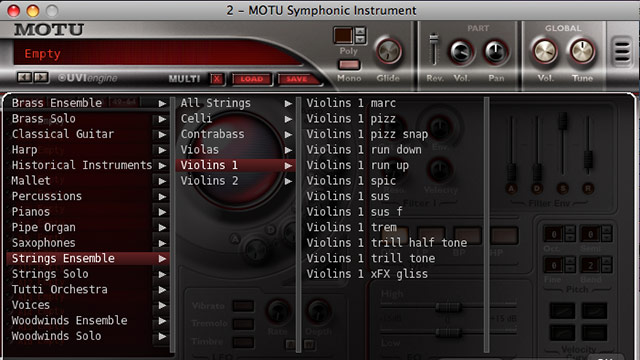This screenshot has height=360, width=640.
Task: Select Strings Ensemble in category menu
Action: pyautogui.click(x=89, y=258)
